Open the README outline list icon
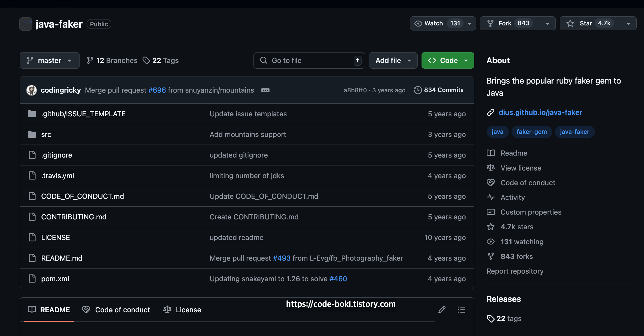This screenshot has width=644, height=336. [x=462, y=310]
